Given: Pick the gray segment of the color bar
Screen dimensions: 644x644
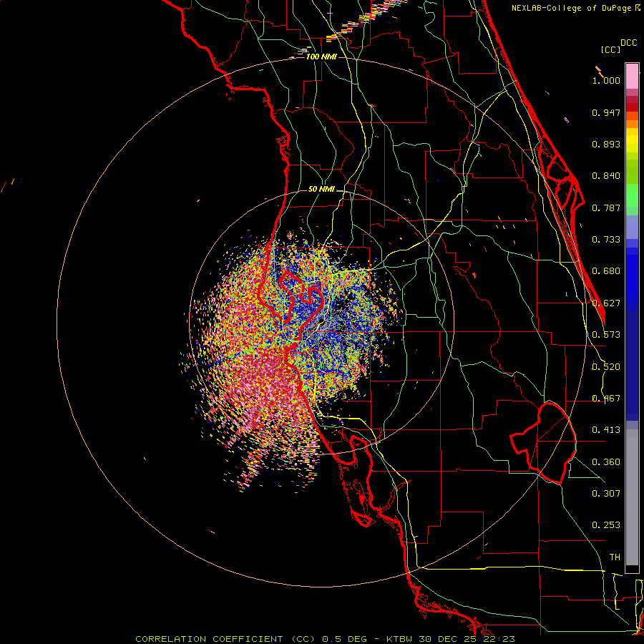Looking at the screenshot, I should click(632, 497).
